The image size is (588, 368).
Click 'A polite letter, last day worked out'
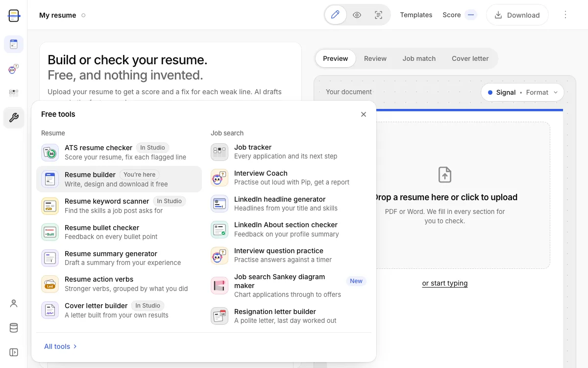(285, 320)
